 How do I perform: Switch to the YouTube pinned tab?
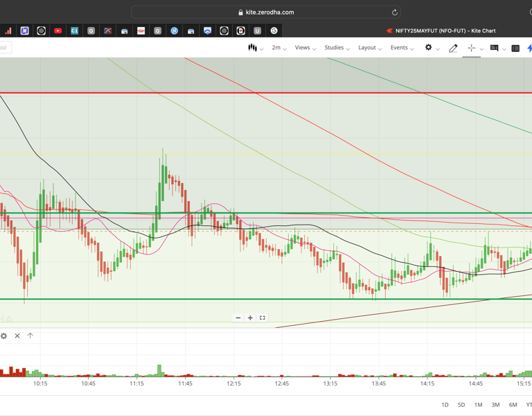point(57,31)
